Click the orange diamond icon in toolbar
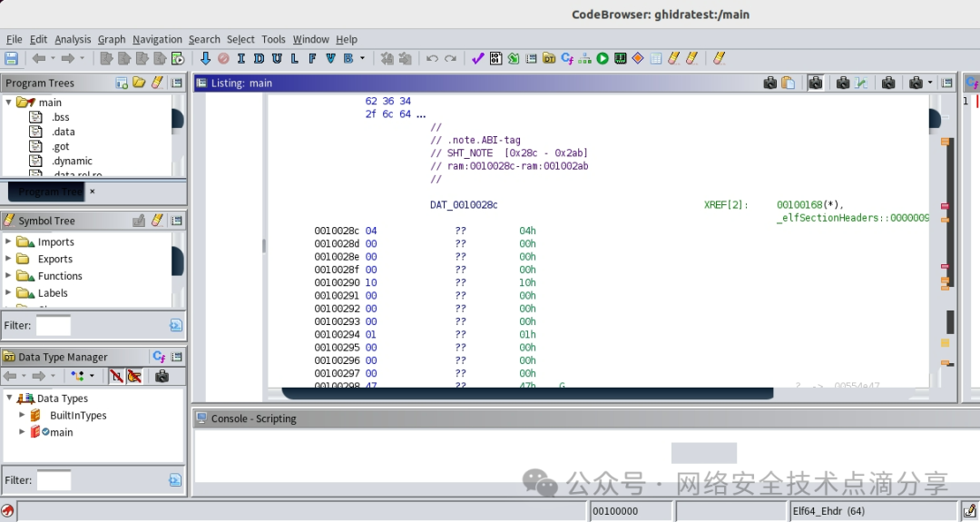Screen dimensions: 980x522 click(x=638, y=59)
